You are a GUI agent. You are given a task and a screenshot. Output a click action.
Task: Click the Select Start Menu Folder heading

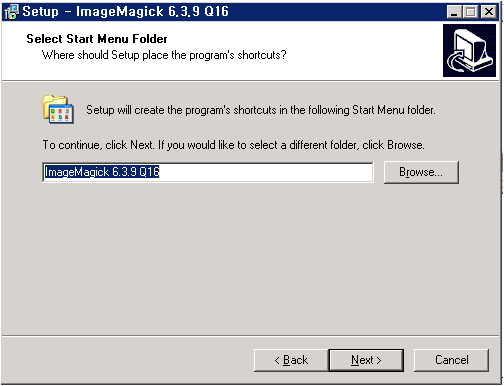(97, 39)
